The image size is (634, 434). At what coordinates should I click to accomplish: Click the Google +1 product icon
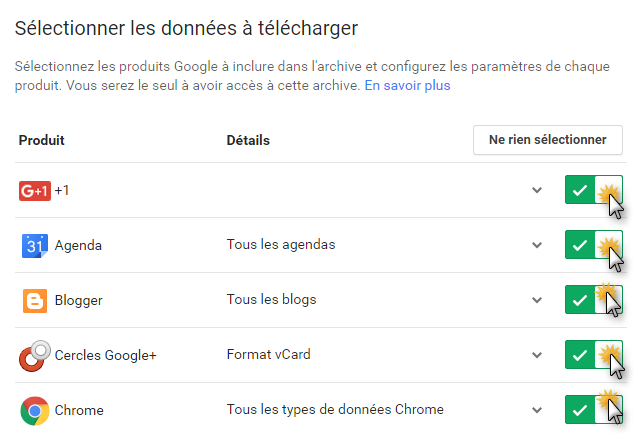point(34,190)
